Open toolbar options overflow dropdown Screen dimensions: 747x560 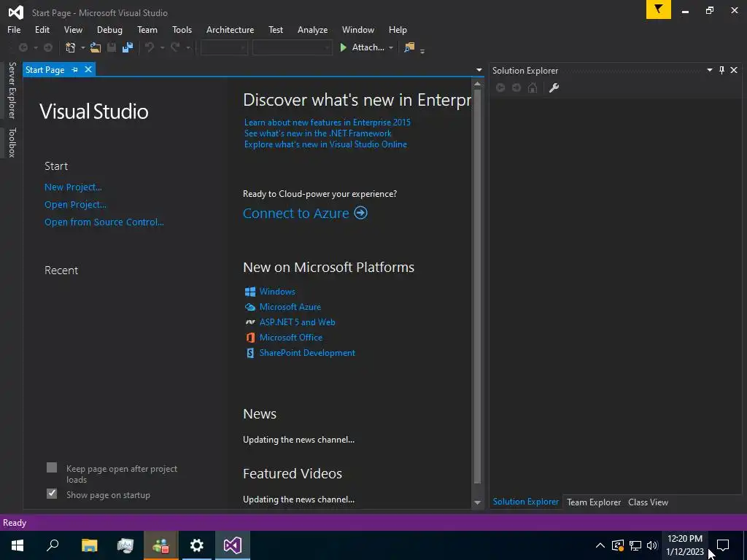(422, 50)
